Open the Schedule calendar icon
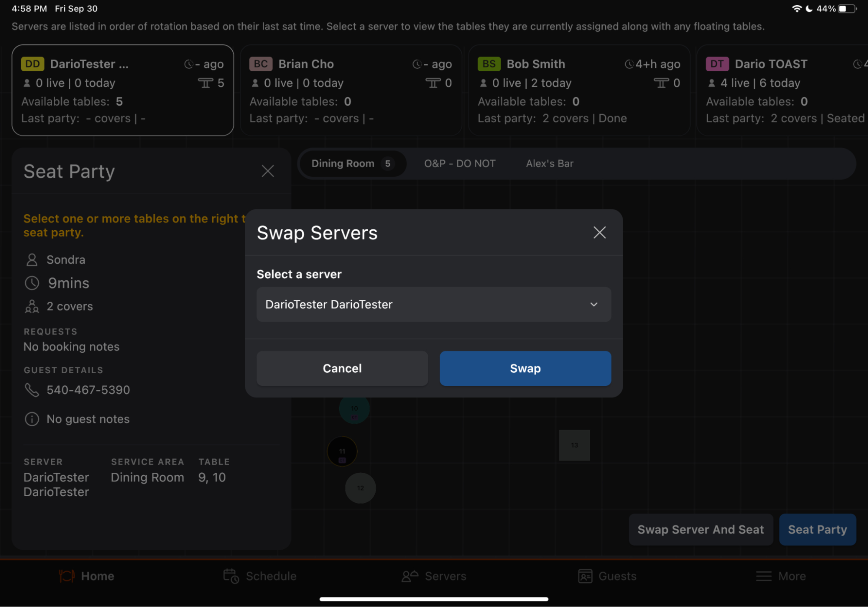This screenshot has width=868, height=607. click(x=231, y=576)
